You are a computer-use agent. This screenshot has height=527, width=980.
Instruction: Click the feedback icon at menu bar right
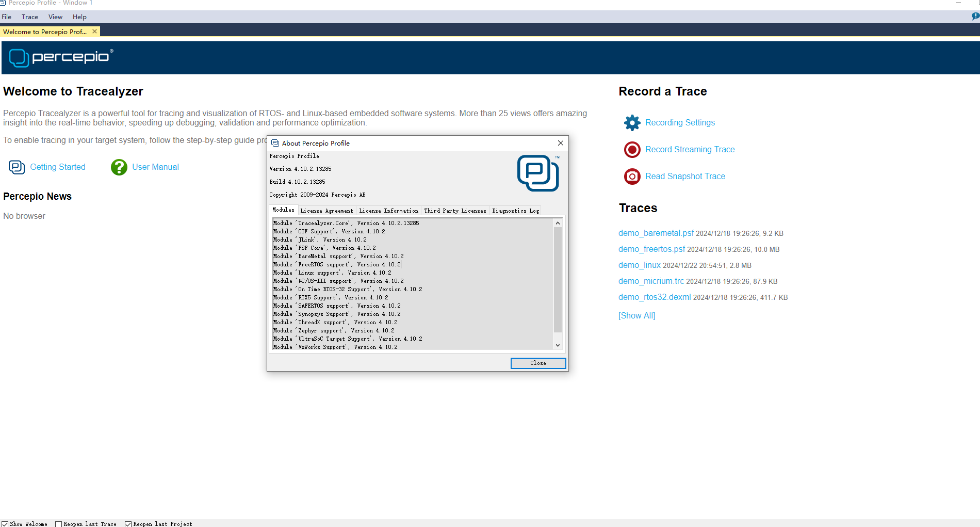(x=975, y=17)
